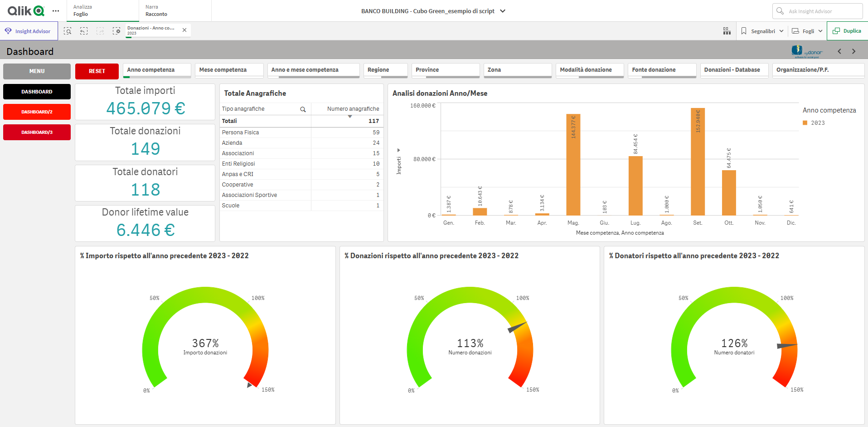Open the Qlik navigation ellipsis menu
This screenshot has height=427, width=868.
[x=56, y=11]
